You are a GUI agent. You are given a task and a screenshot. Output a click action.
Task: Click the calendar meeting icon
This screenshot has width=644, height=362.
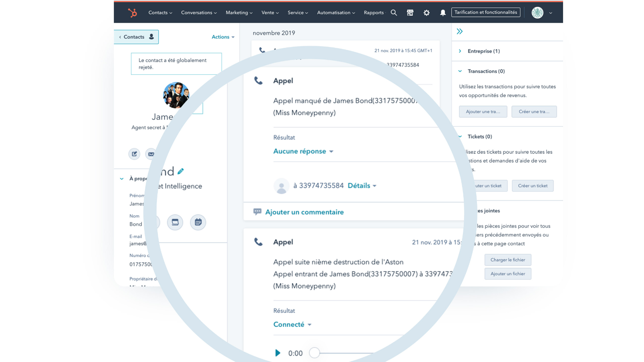point(198,222)
